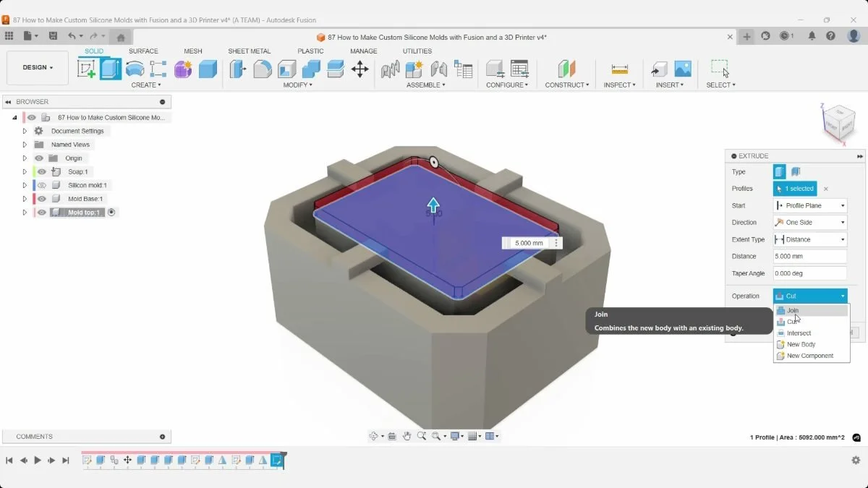Select New Body from Operation list
Screen dimensions: 868x488
801,344
